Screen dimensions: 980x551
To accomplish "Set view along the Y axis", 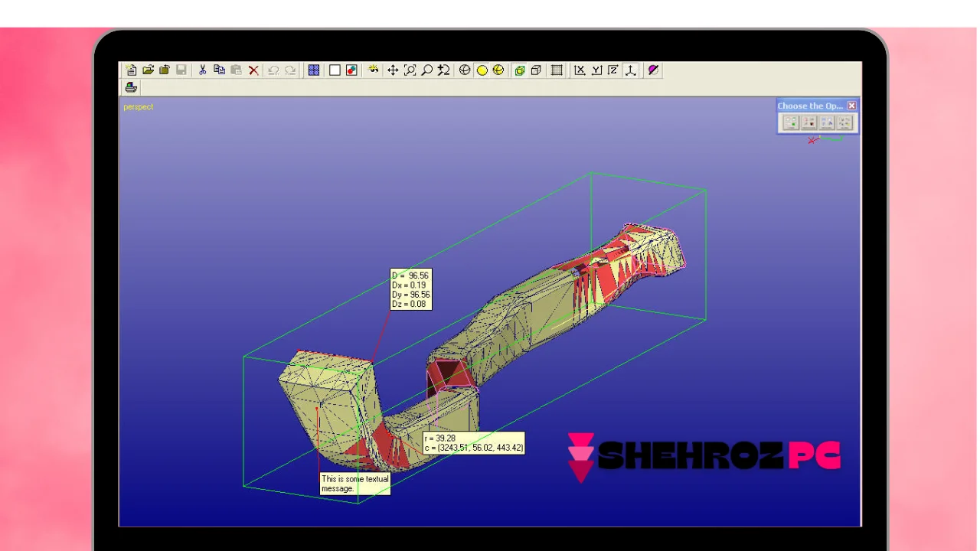I will click(596, 70).
